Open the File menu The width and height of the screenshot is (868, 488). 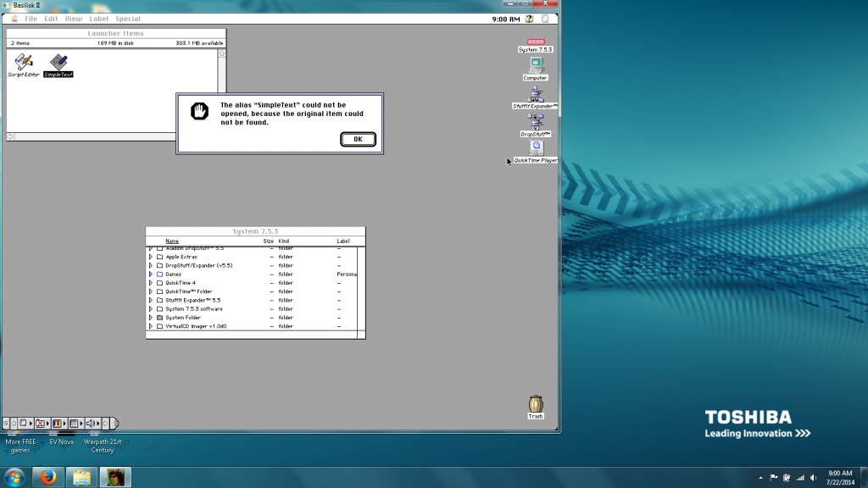point(31,19)
